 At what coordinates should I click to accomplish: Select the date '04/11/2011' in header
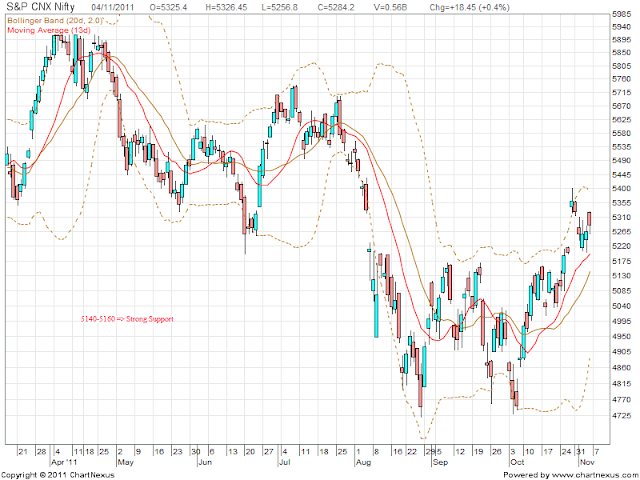tap(113, 7)
